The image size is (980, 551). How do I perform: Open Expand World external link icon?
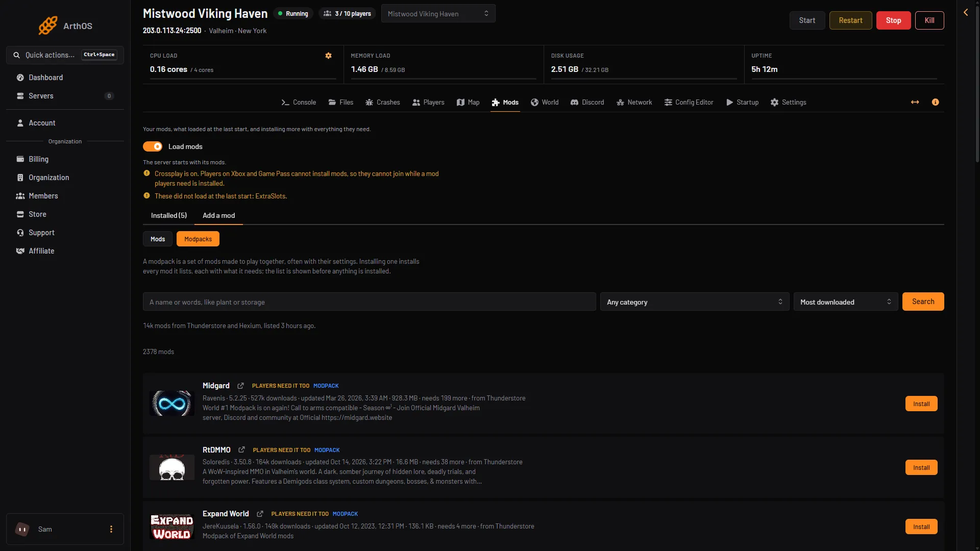[x=260, y=514]
